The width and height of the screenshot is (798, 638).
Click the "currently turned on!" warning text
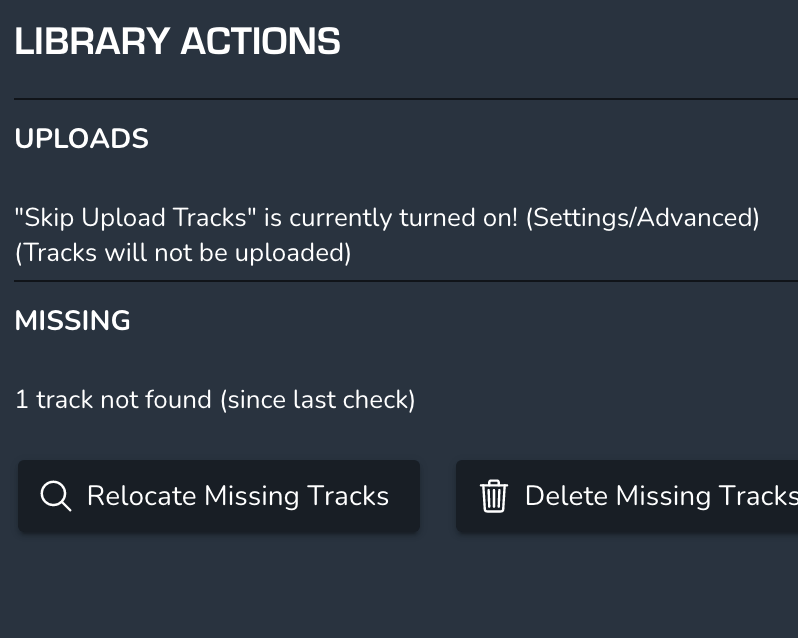404,217
